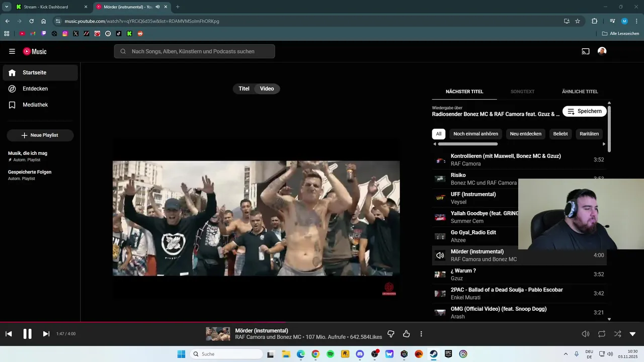Play 'UFF (Instrumental)' by Veysel
This screenshot has height=362, width=644.
pos(475,198)
